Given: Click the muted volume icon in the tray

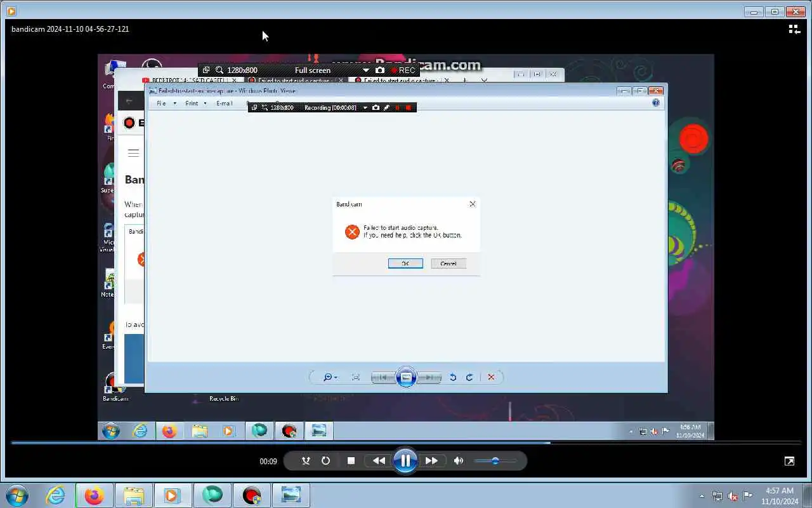Looking at the screenshot, I should (x=733, y=496).
